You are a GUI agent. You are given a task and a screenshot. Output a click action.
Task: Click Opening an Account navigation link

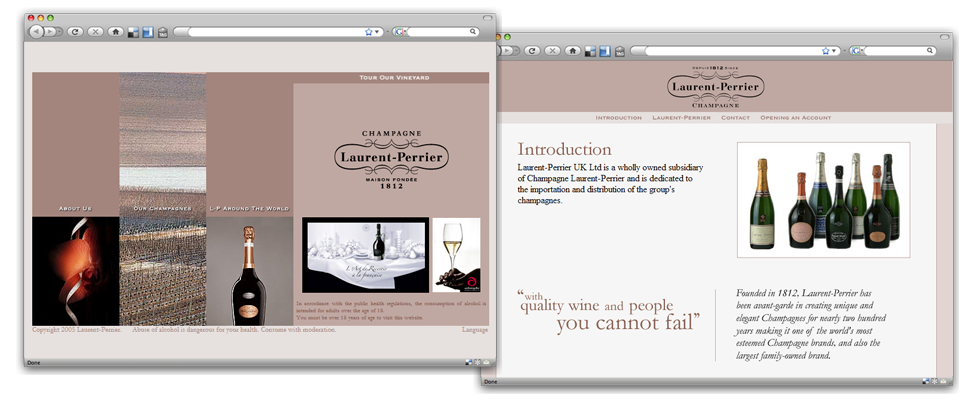click(x=795, y=118)
